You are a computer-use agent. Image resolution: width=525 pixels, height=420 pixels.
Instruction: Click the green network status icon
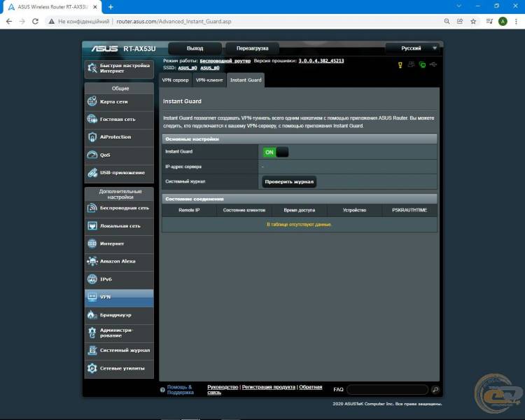coord(423,64)
